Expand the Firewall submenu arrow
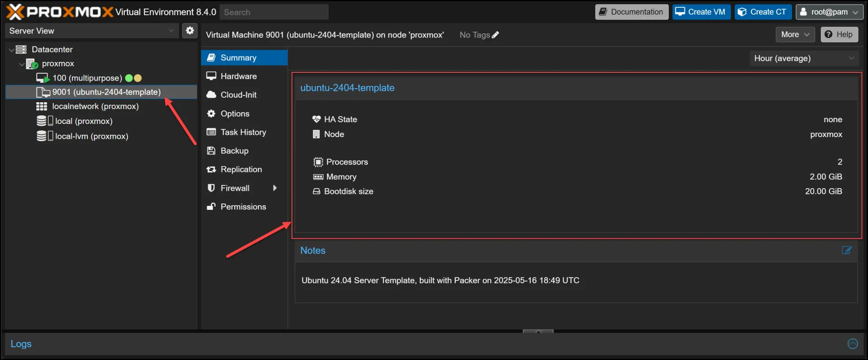Screen dimensions: 868x360 tap(274, 188)
